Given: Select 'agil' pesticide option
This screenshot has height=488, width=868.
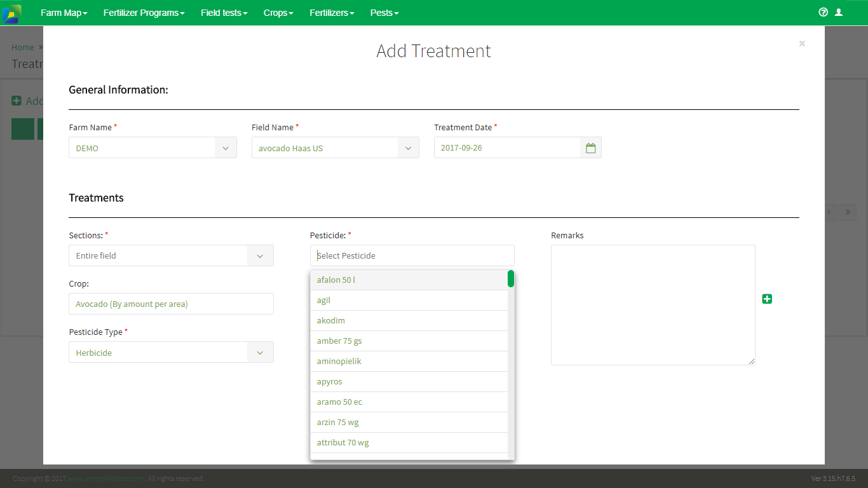Looking at the screenshot, I should (409, 301).
